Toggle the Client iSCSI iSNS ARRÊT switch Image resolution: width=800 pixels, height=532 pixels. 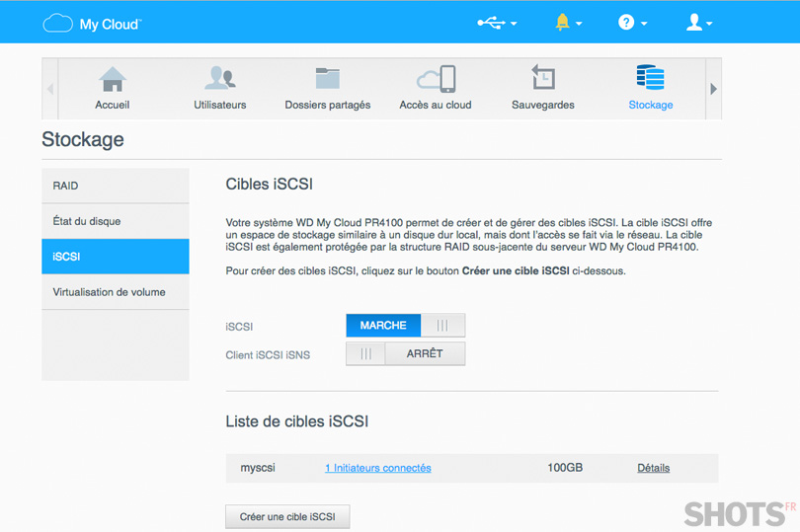click(x=406, y=353)
